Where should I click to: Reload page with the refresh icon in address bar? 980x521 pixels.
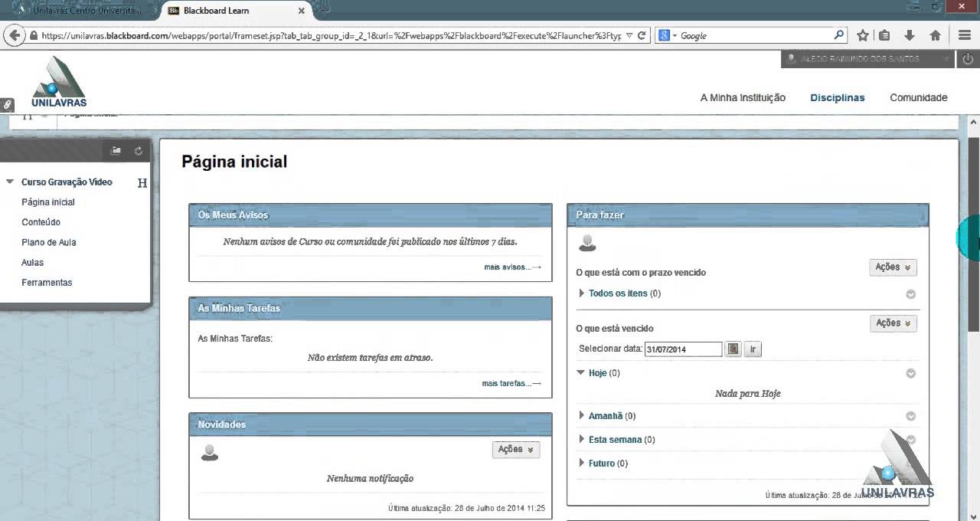pyautogui.click(x=642, y=35)
